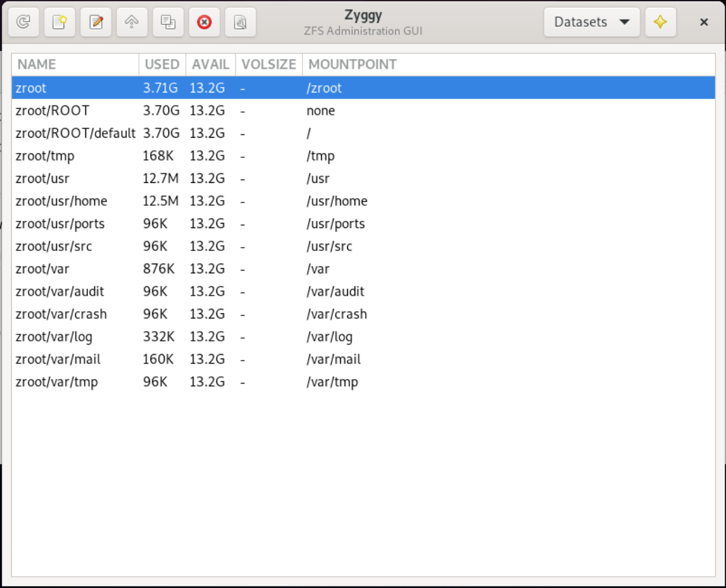Select the zroot/tmp dataset name
The width and height of the screenshot is (726, 588).
point(45,156)
